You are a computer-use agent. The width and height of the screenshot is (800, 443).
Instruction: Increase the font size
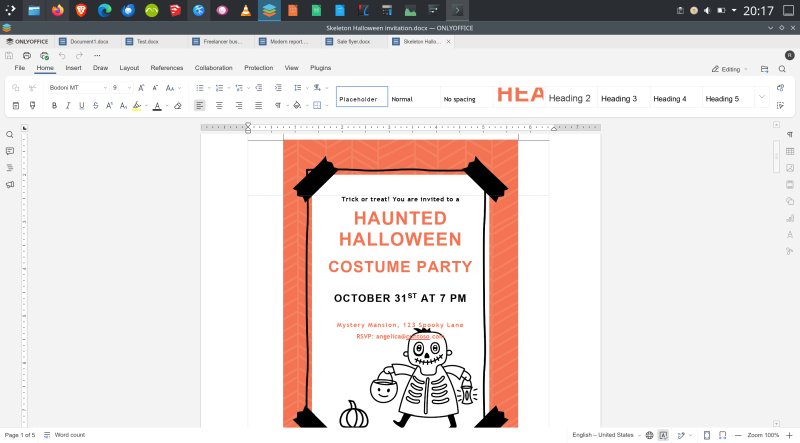point(139,88)
